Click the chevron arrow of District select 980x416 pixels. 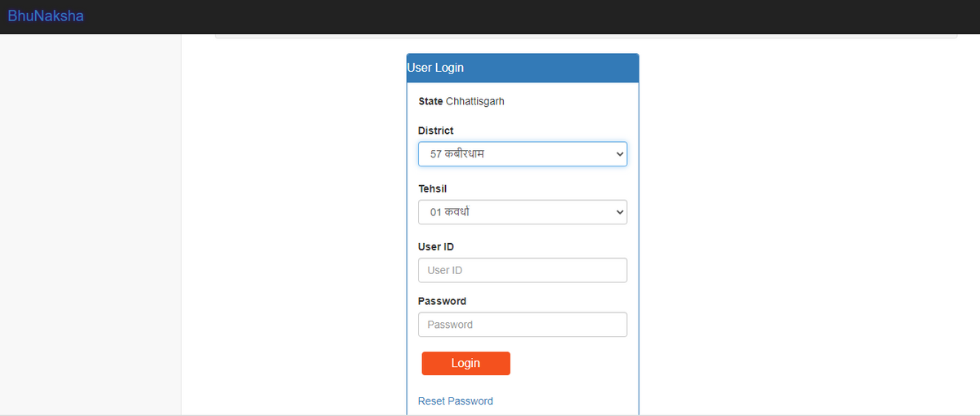coord(618,154)
